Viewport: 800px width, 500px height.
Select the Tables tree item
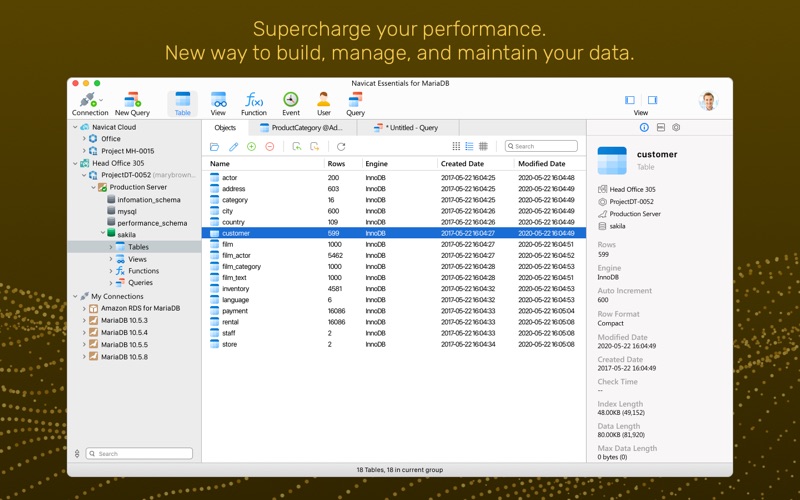coord(134,247)
